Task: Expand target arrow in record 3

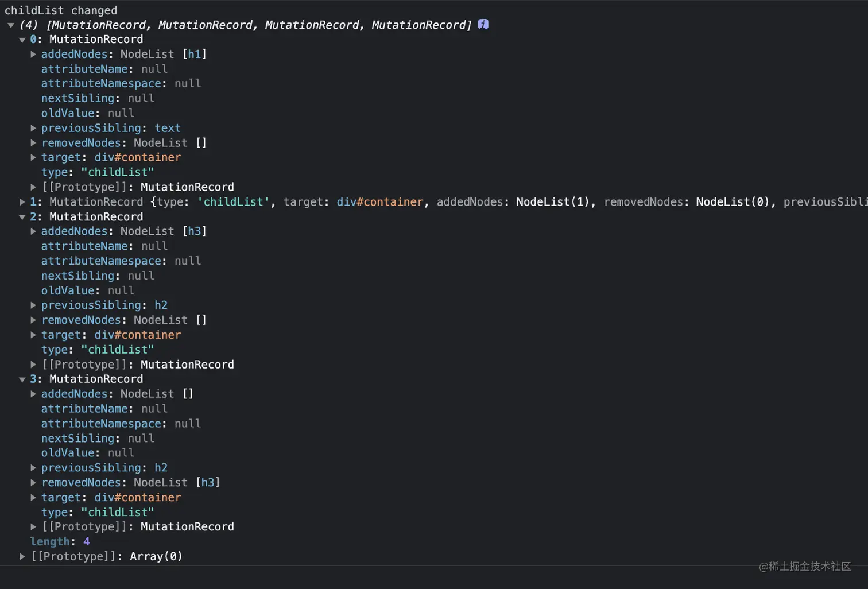Action: pyautogui.click(x=33, y=498)
